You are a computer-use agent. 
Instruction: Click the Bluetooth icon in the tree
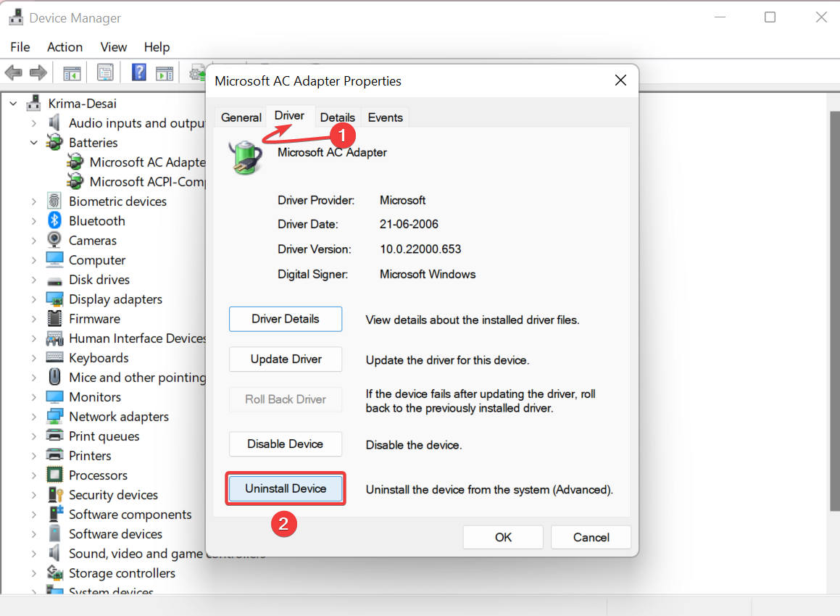click(54, 221)
